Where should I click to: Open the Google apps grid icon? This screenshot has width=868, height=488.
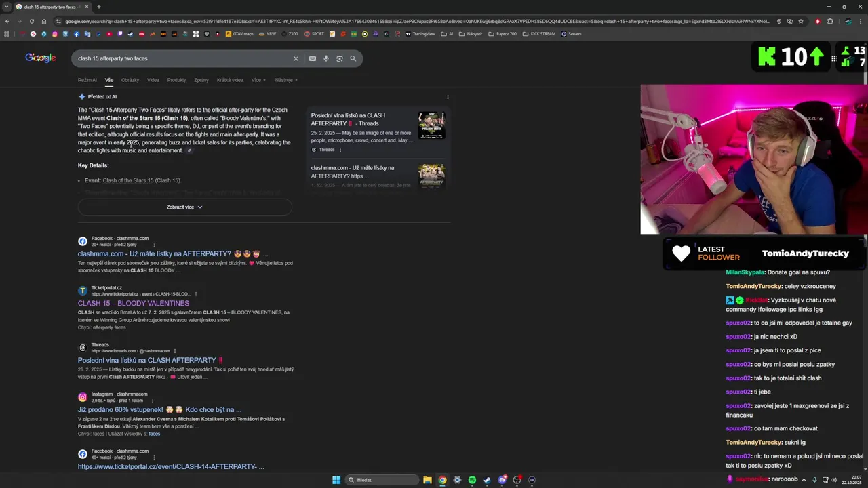834,58
